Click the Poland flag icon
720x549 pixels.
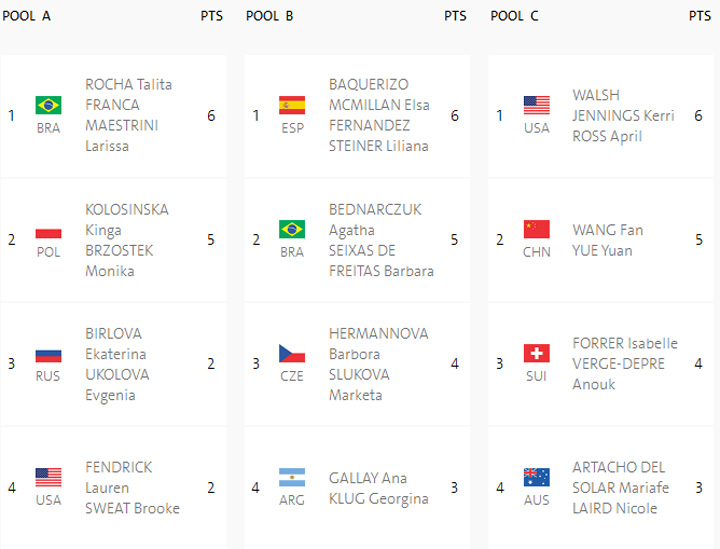point(48,230)
